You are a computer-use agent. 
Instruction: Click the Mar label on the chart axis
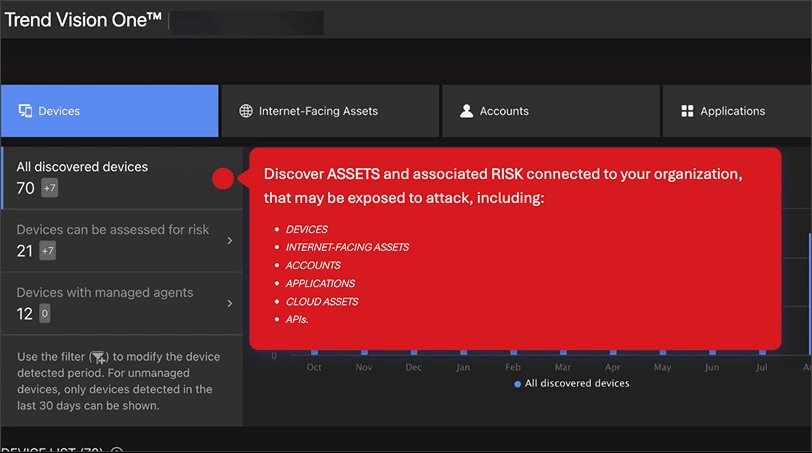[562, 367]
